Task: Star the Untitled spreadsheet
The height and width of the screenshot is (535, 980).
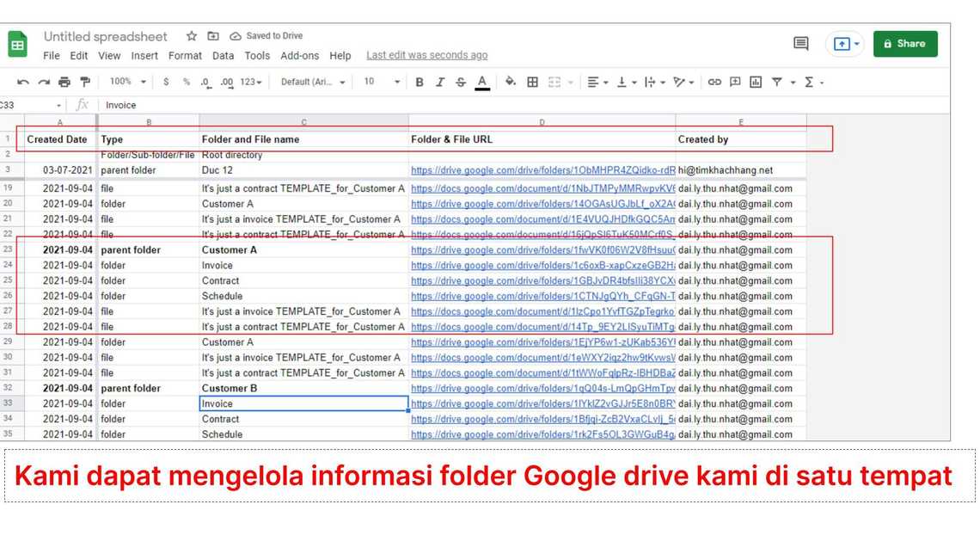Action: tap(192, 36)
